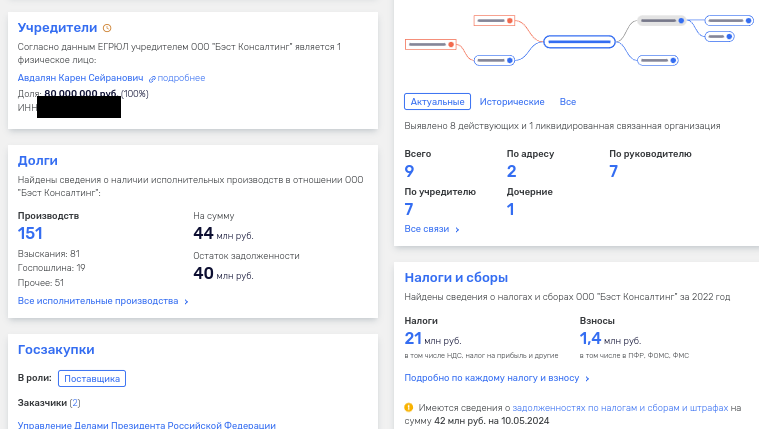
Task: Open Все связи link
Action: point(426,229)
